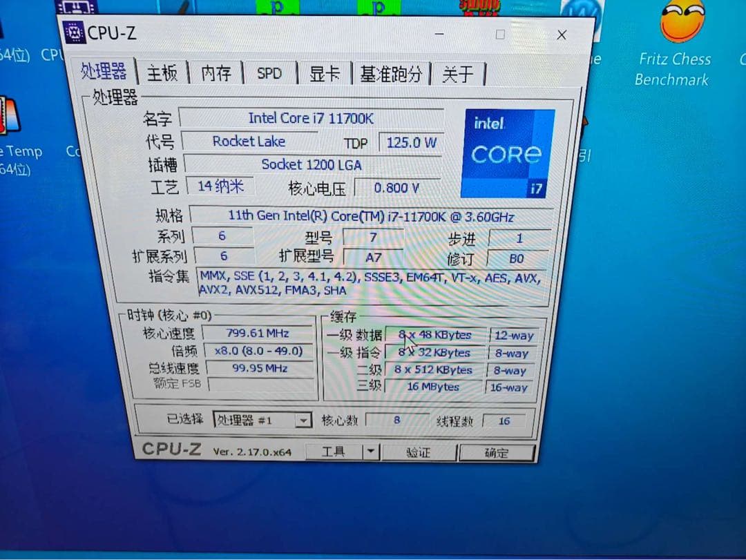Expand the 工具 dropdown arrow
Screen dimensions: 746x560
click(371, 451)
